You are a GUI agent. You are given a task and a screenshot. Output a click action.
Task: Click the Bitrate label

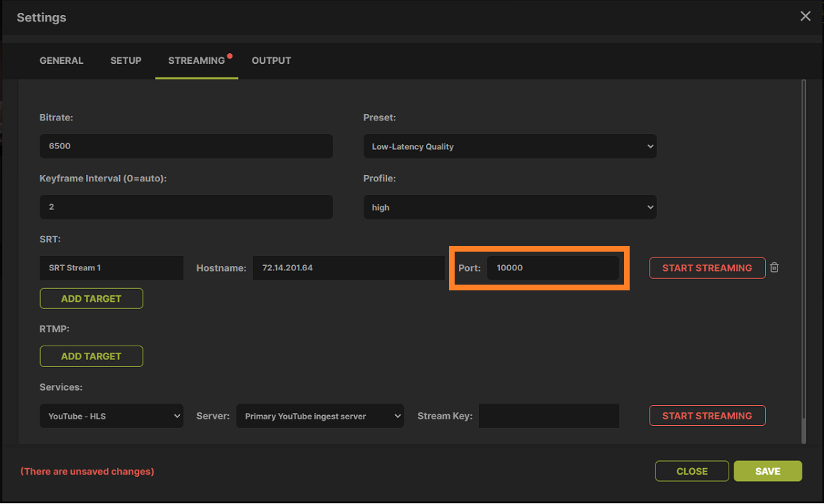[56, 118]
